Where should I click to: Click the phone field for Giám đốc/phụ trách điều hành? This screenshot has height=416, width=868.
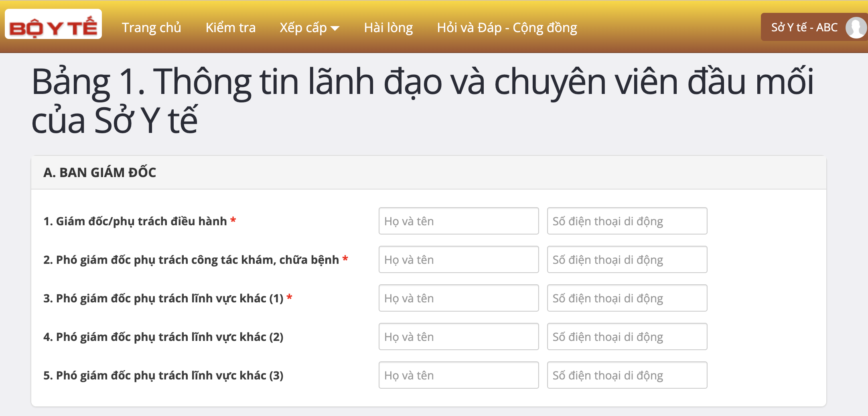(627, 221)
